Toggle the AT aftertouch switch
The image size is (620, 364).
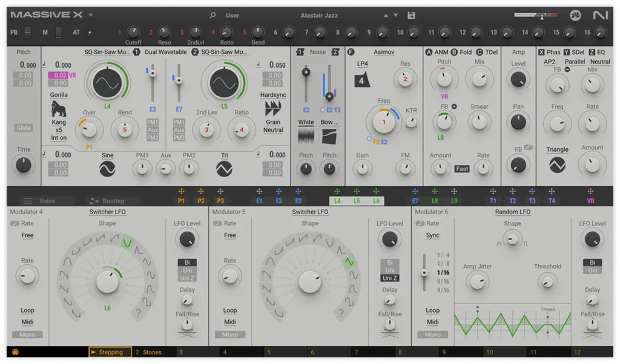click(x=90, y=33)
